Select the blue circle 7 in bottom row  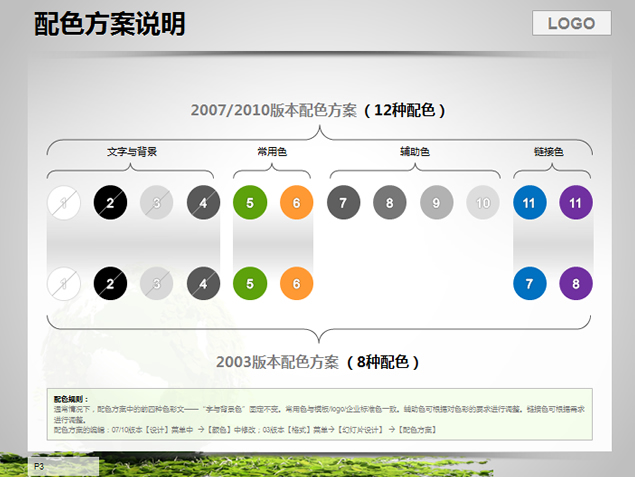[x=529, y=283]
